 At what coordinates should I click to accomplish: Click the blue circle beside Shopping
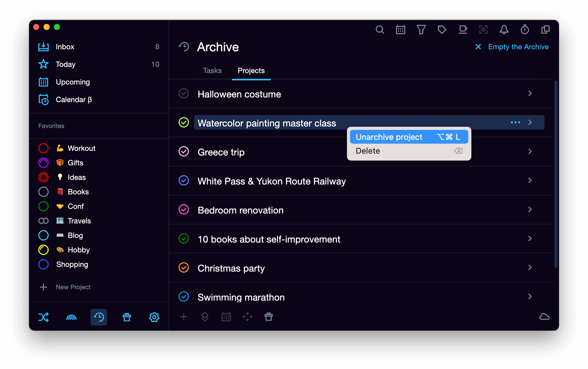point(43,264)
